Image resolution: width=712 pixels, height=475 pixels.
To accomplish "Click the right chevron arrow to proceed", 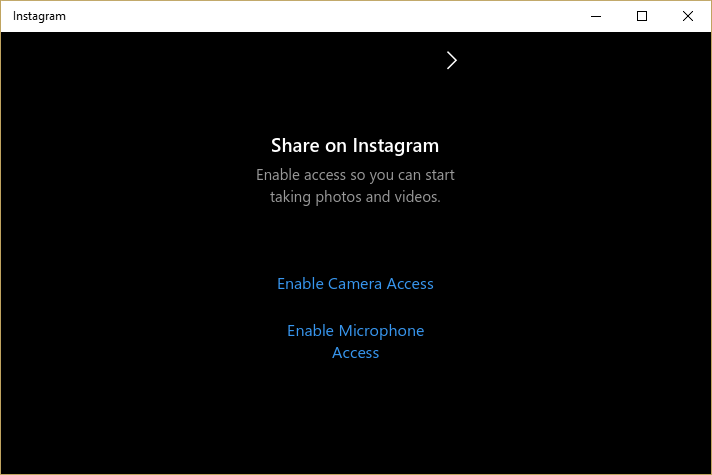I will click(x=451, y=60).
